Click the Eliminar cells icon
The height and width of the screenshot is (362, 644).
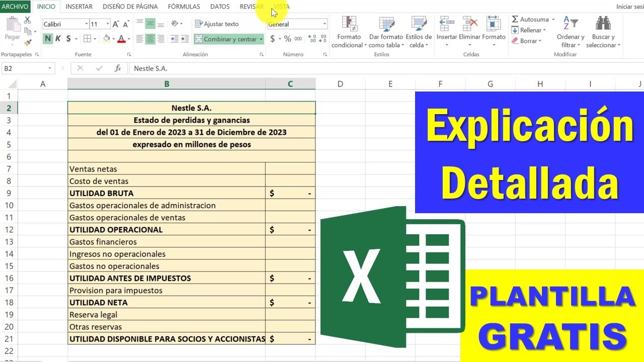click(x=470, y=24)
